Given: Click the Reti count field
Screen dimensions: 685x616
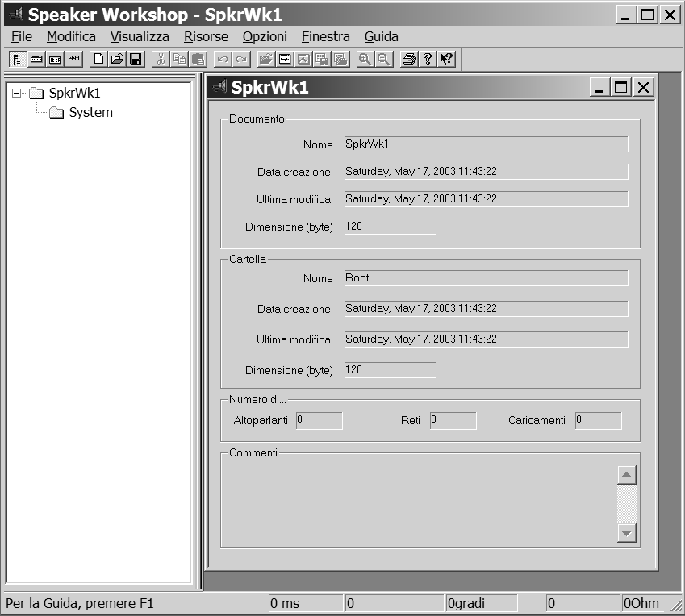Looking at the screenshot, I should (x=453, y=420).
